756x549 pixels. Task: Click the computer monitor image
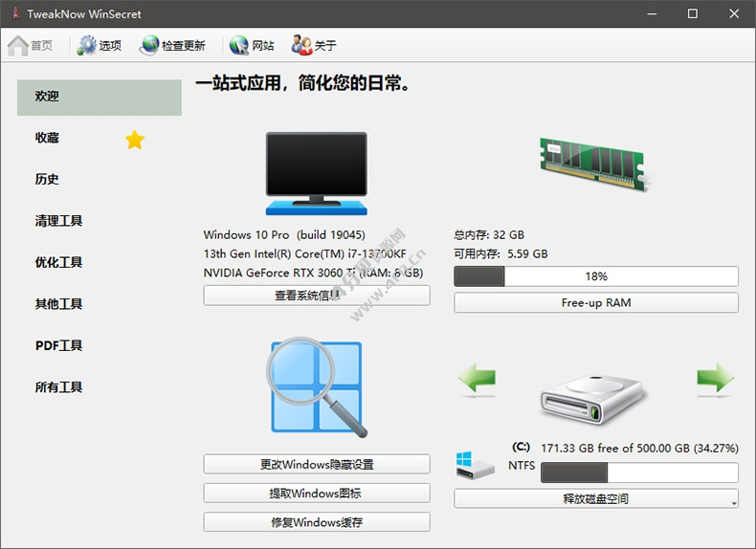click(x=316, y=173)
